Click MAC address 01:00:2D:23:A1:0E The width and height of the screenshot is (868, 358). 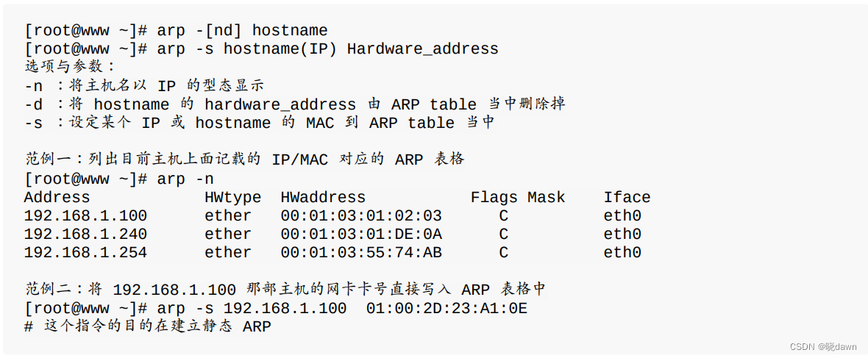tap(447, 308)
